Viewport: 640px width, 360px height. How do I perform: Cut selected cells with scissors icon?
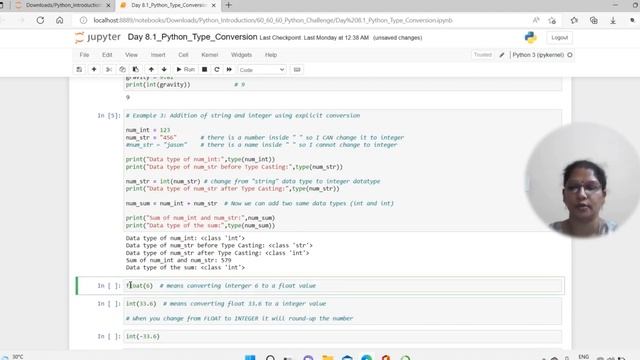coord(109,70)
